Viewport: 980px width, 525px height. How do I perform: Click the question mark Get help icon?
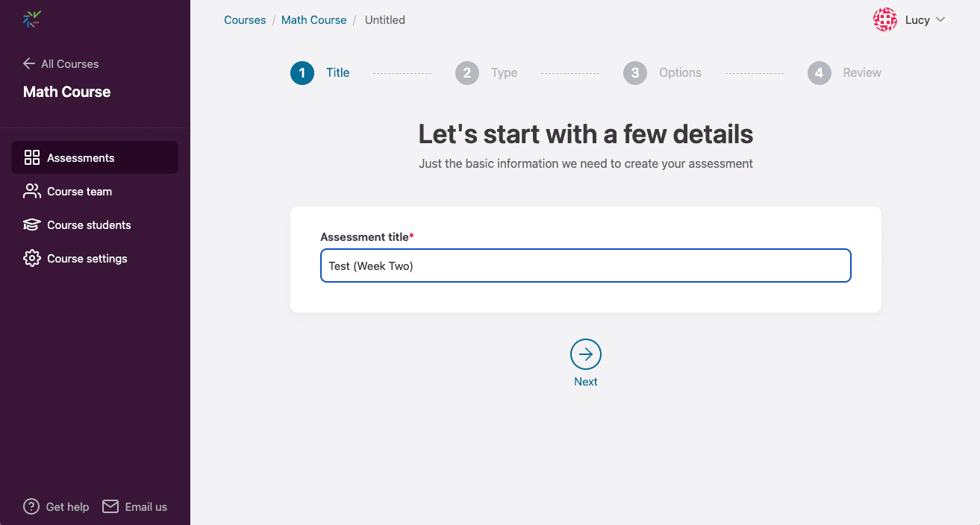31,506
